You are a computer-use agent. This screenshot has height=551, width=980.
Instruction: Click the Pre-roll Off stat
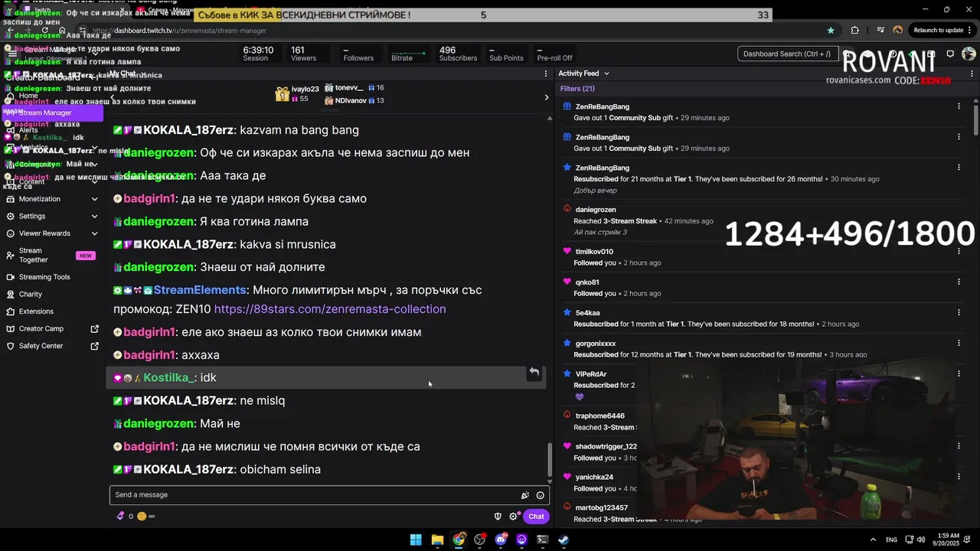point(554,54)
